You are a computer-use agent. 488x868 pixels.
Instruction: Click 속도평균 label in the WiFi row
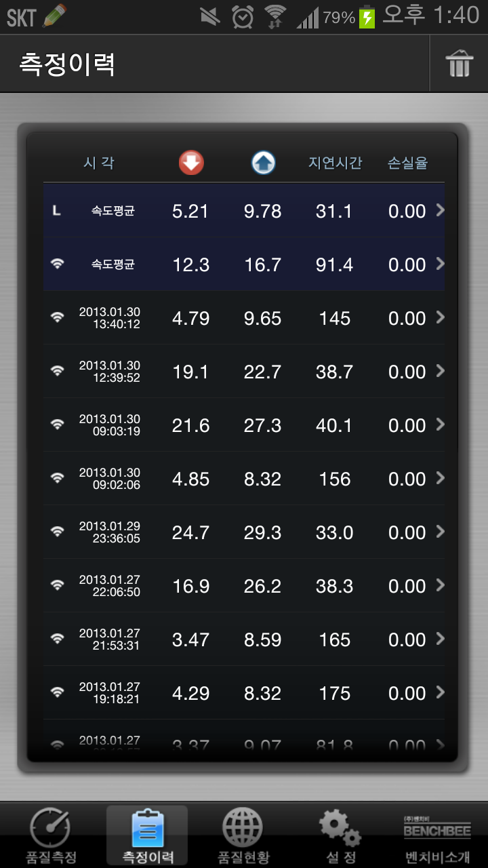tap(113, 264)
